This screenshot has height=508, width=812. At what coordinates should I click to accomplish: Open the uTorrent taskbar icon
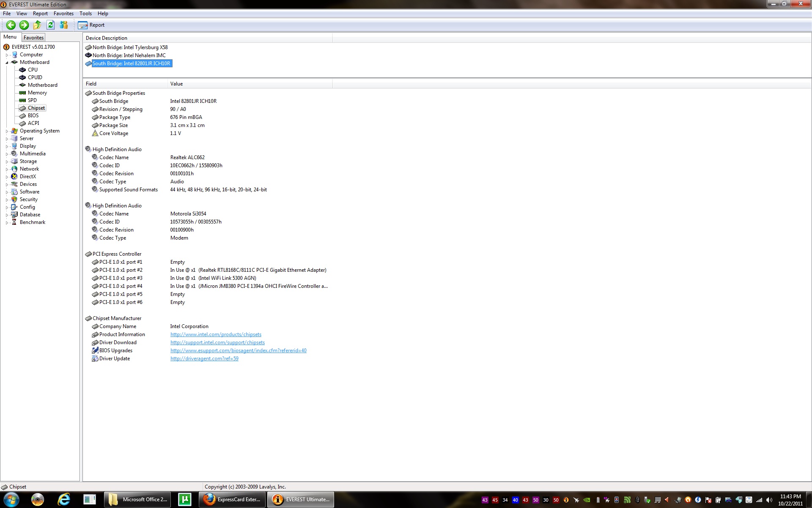pyautogui.click(x=185, y=500)
